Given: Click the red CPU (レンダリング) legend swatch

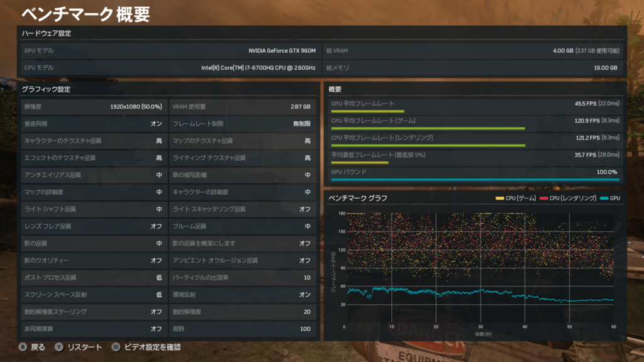Looking at the screenshot, I should 544,198.
